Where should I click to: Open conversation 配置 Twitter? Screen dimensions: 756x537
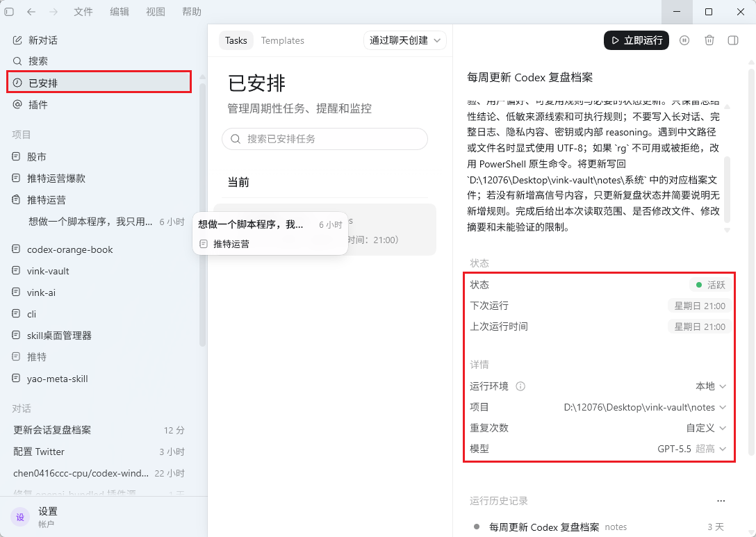(x=99, y=452)
